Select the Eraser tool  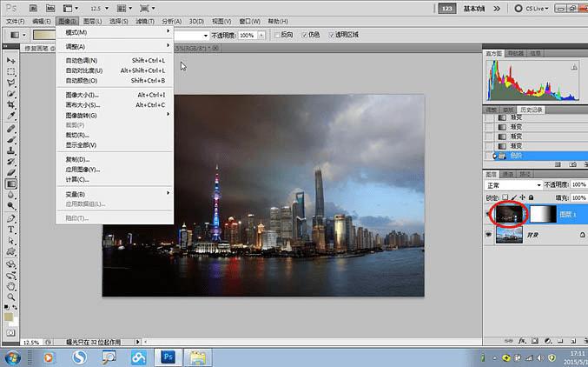(x=11, y=173)
